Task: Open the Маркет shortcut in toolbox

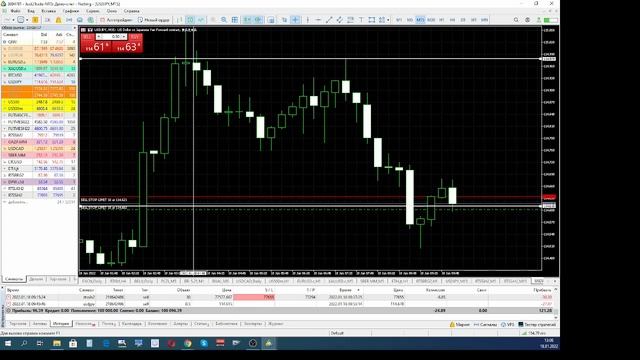Action: [x=460, y=324]
